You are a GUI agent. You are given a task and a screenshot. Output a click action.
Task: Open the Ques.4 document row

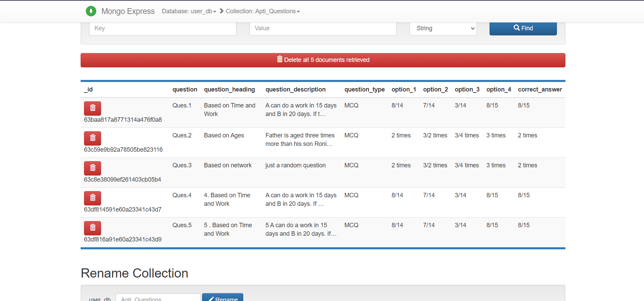coord(323,203)
